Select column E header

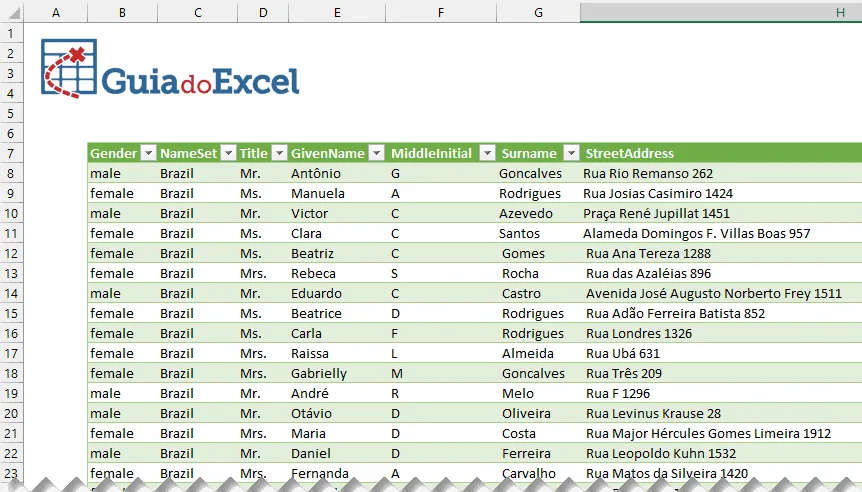point(337,12)
